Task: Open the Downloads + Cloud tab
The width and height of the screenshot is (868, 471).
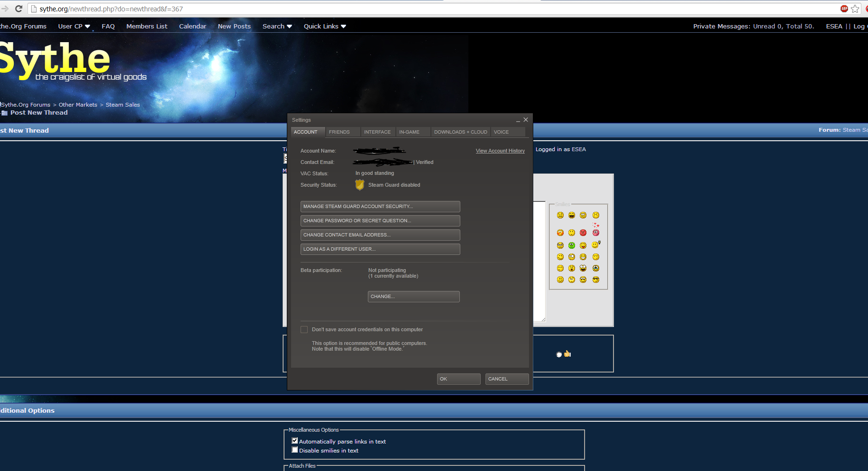Action: point(460,132)
